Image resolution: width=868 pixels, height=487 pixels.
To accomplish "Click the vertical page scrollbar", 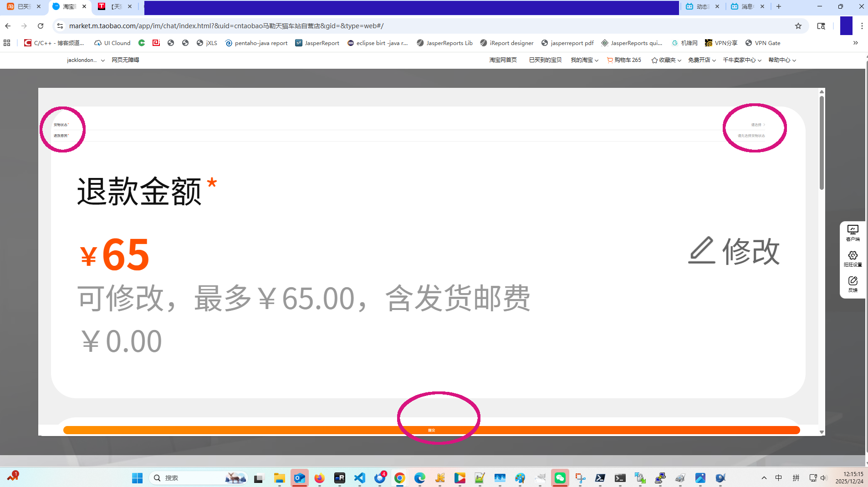I will coord(821,137).
